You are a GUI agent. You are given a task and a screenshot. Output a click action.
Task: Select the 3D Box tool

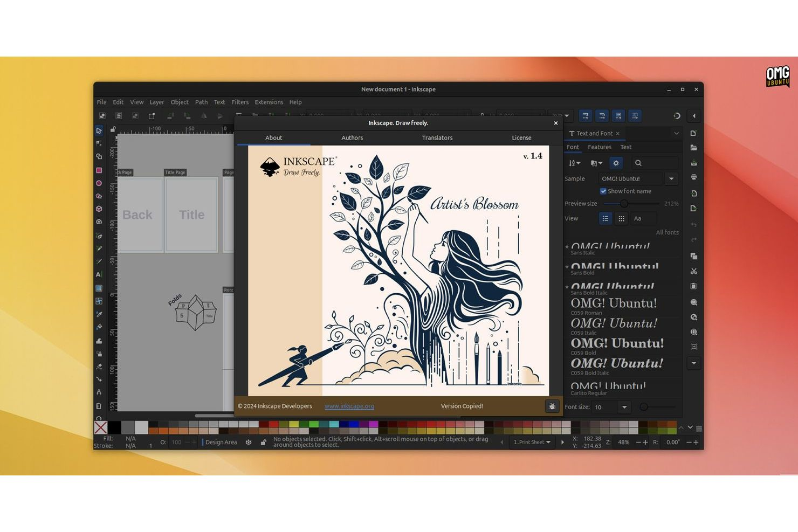[x=99, y=209]
